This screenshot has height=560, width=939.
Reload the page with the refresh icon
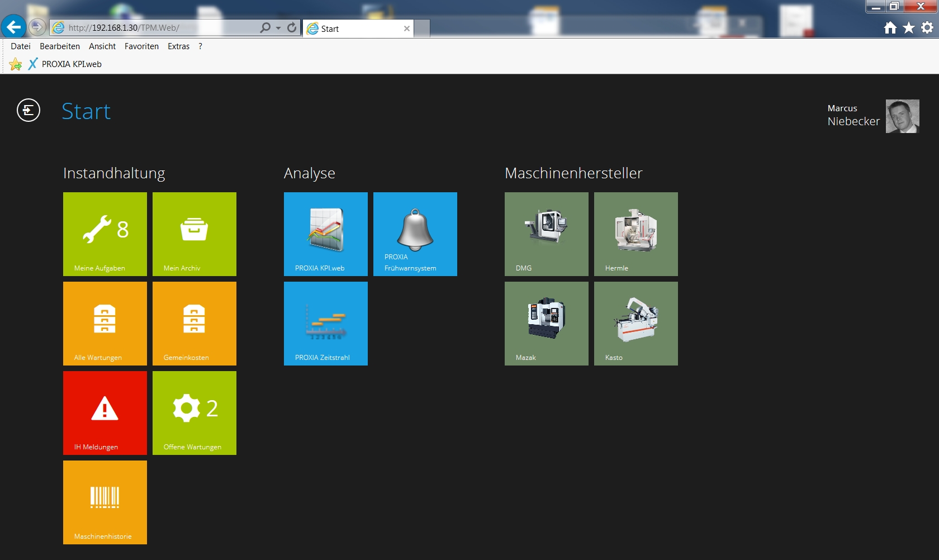click(292, 27)
